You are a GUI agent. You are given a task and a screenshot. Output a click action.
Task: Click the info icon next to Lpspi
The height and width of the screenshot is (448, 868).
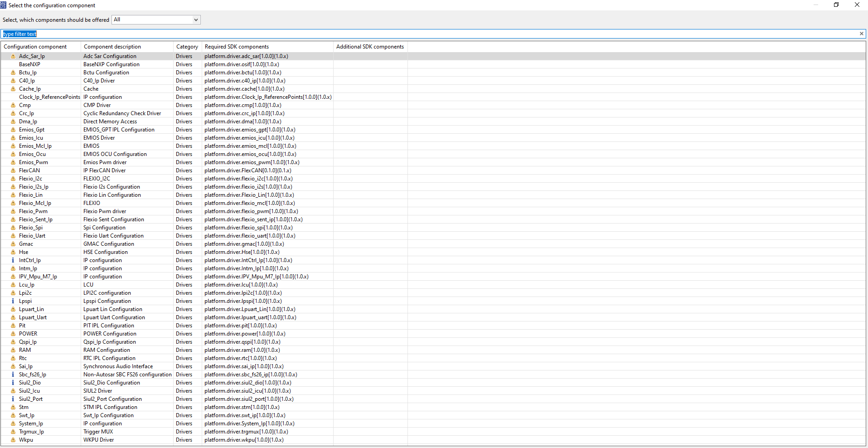click(x=13, y=301)
